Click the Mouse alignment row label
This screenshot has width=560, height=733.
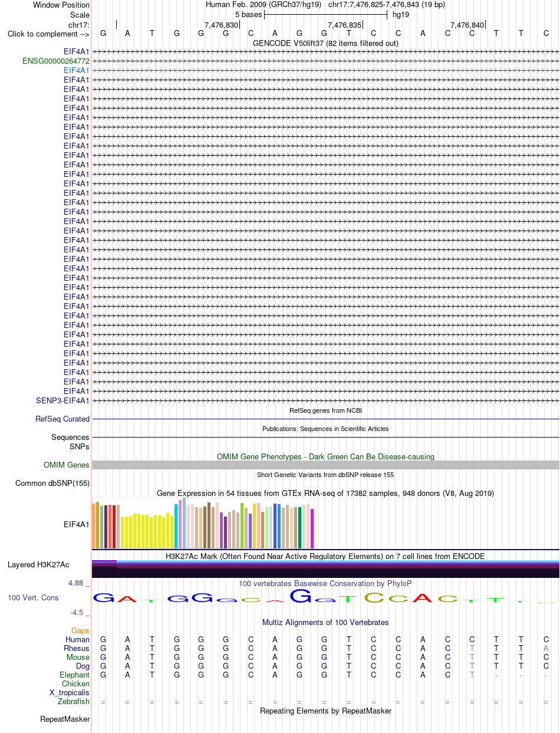tap(78, 658)
